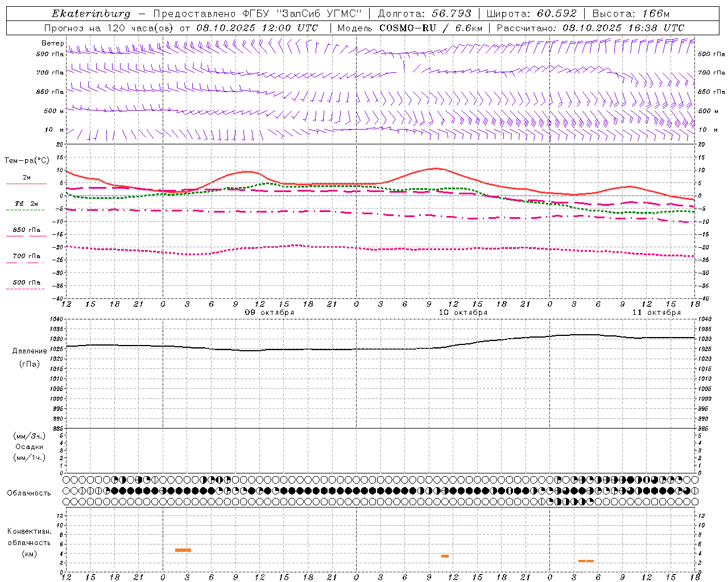Screen dimensions: 728x582
Task: Click the orange convective bar on 09 октября
Action: 183,550
